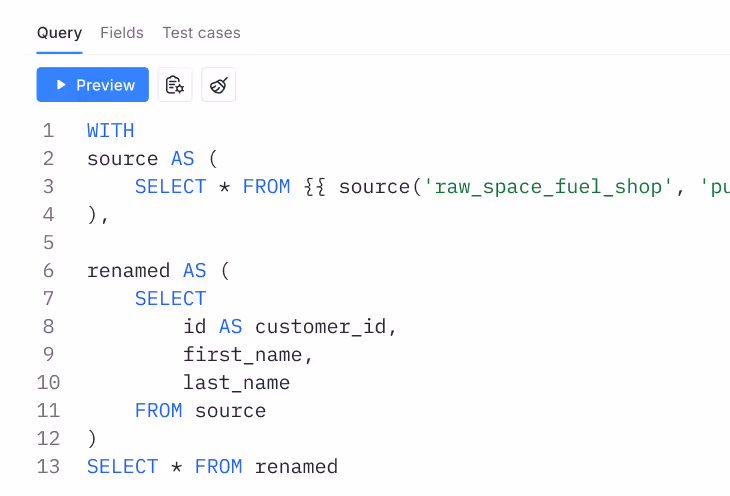Click the '),' on line 4
Image resolution: width=730 pixels, height=496 pixels.
click(98, 215)
